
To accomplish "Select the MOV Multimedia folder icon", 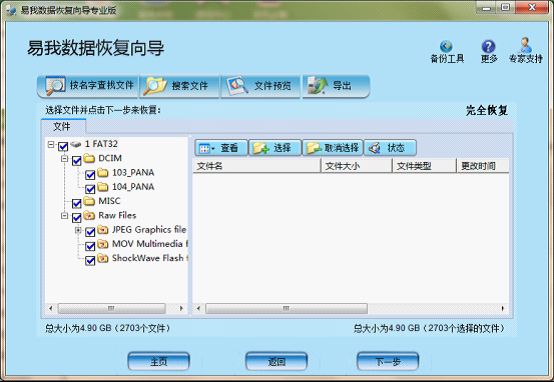I will tap(103, 244).
